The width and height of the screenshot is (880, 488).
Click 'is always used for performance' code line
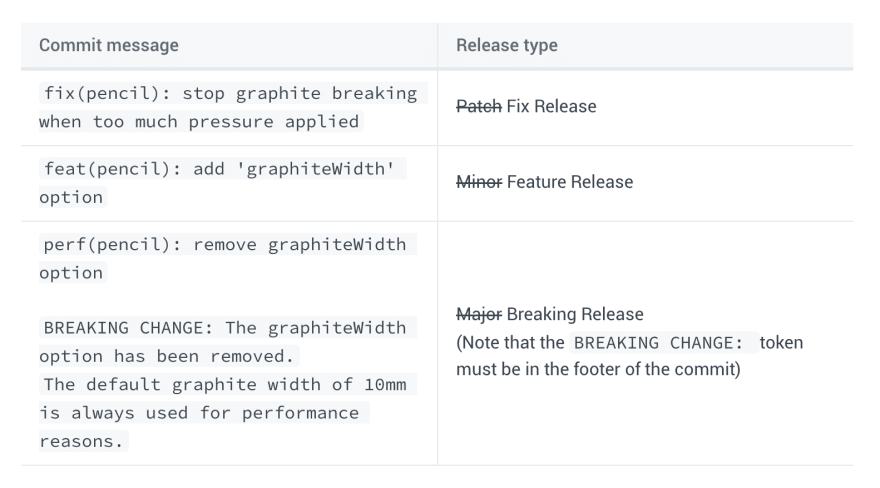pyautogui.click(x=204, y=413)
